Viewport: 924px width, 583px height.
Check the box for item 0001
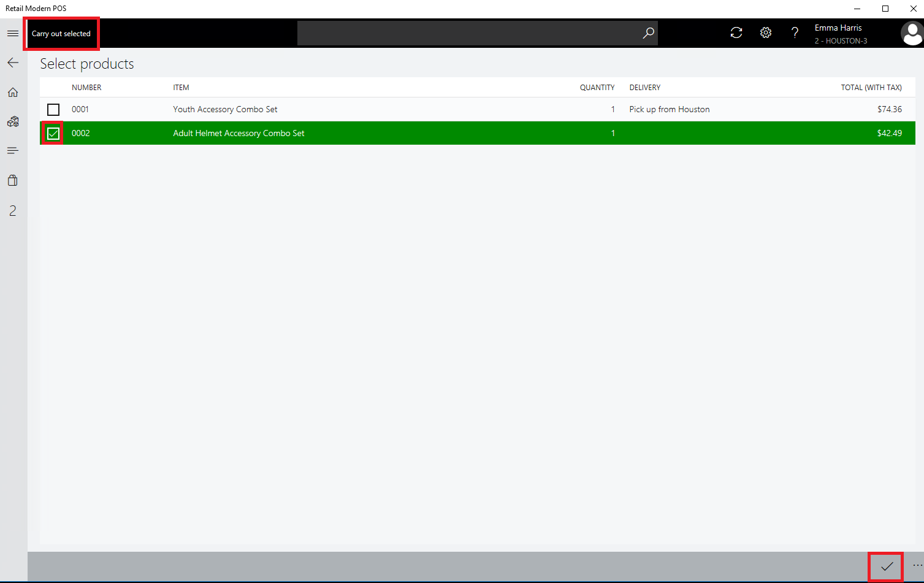[53, 110]
